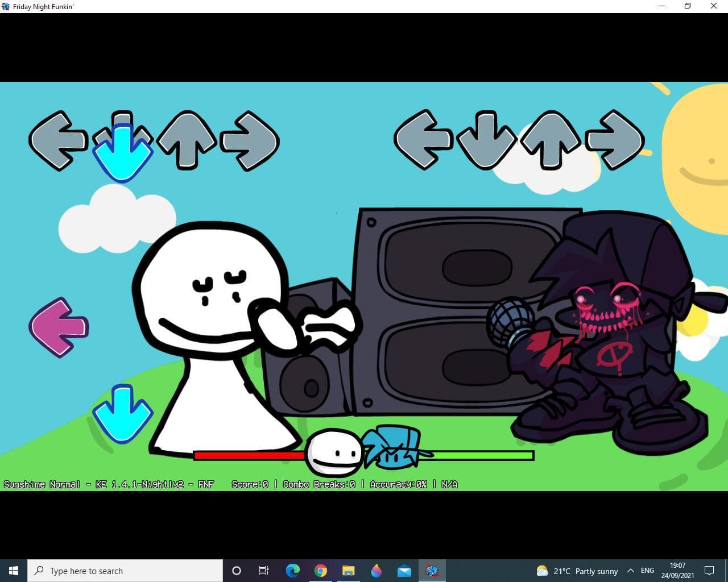Open the '21°C Partly sunny' weather widget

[577, 571]
